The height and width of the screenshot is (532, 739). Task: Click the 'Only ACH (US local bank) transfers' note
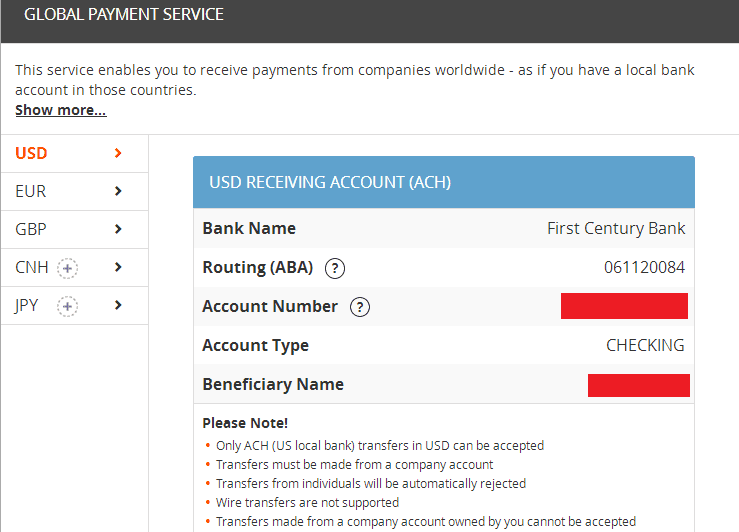point(380,445)
